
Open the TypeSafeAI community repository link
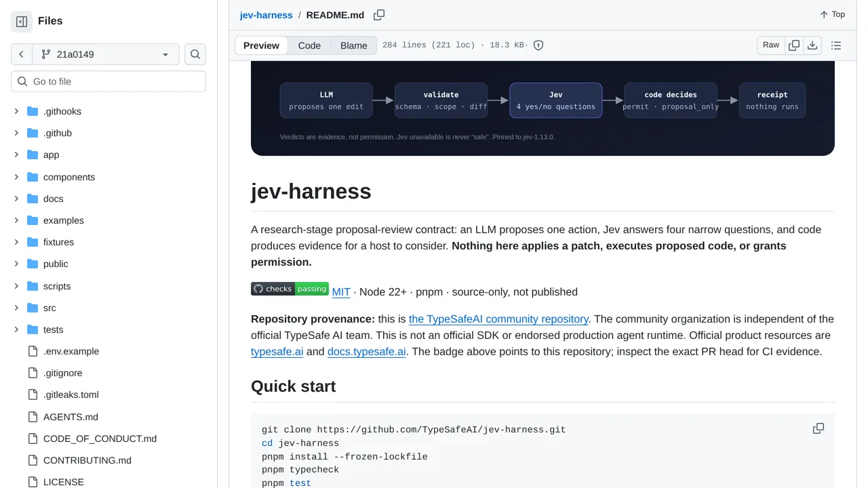click(498, 319)
